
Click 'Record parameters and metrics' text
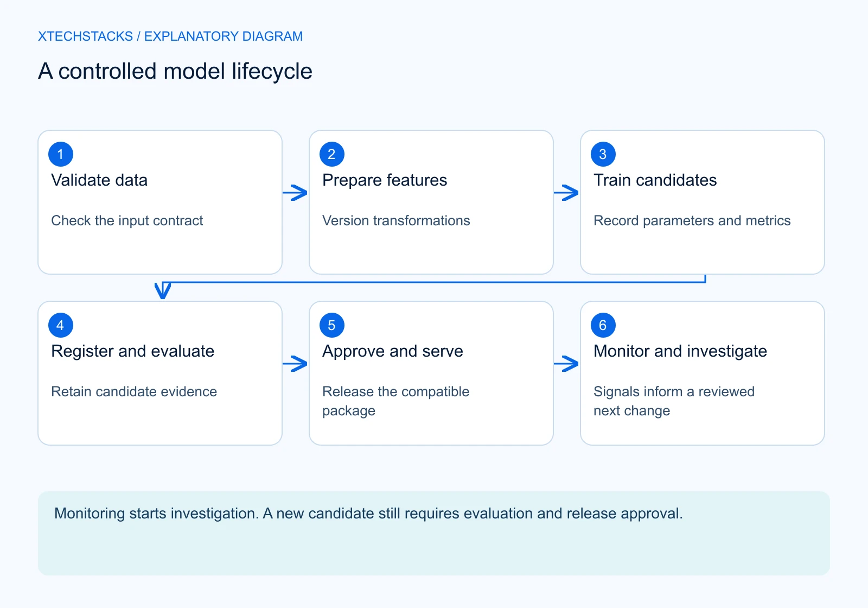point(692,220)
